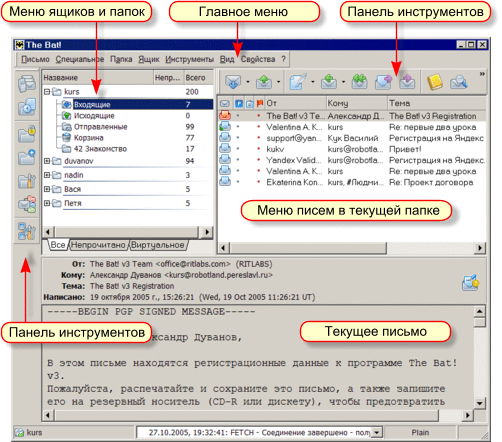Open the Папка menu
The width and height of the screenshot is (502, 442).
[121, 59]
